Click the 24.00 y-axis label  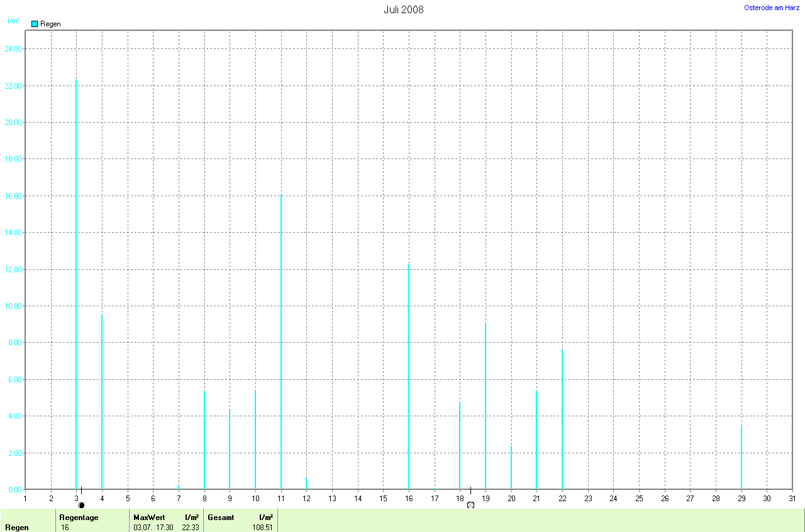click(13, 49)
